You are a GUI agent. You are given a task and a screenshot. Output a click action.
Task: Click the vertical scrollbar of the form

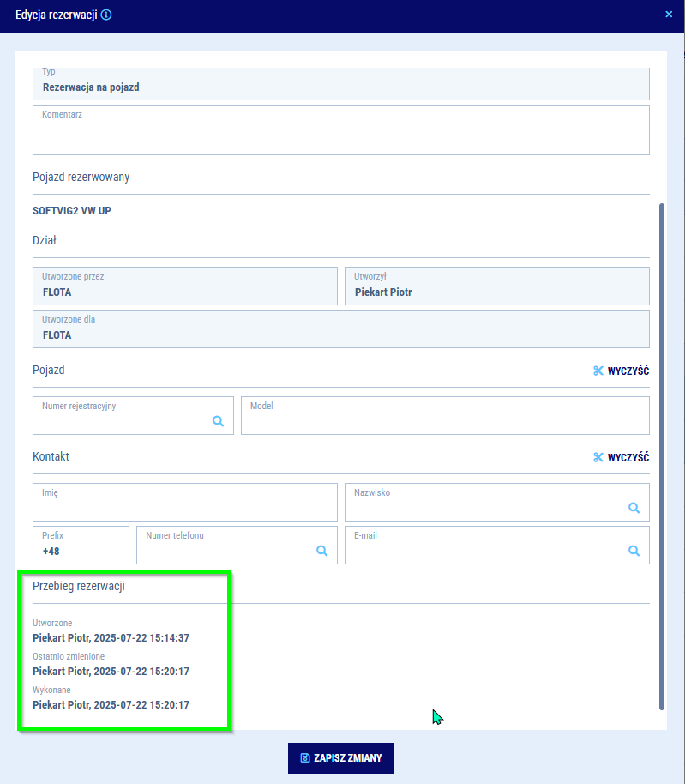(x=661, y=455)
